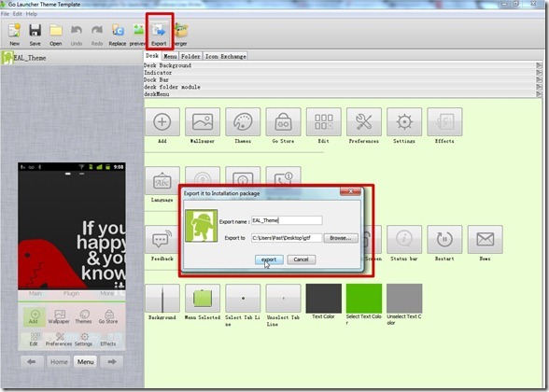This screenshot has height=392, width=549.
Task: Click the Merger toolbar icon
Action: click(181, 35)
